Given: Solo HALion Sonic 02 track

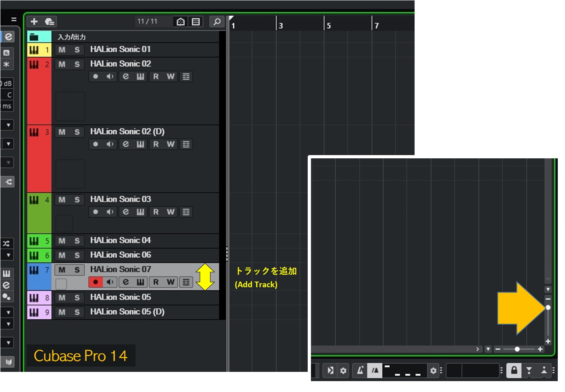Looking at the screenshot, I should click(x=77, y=64).
